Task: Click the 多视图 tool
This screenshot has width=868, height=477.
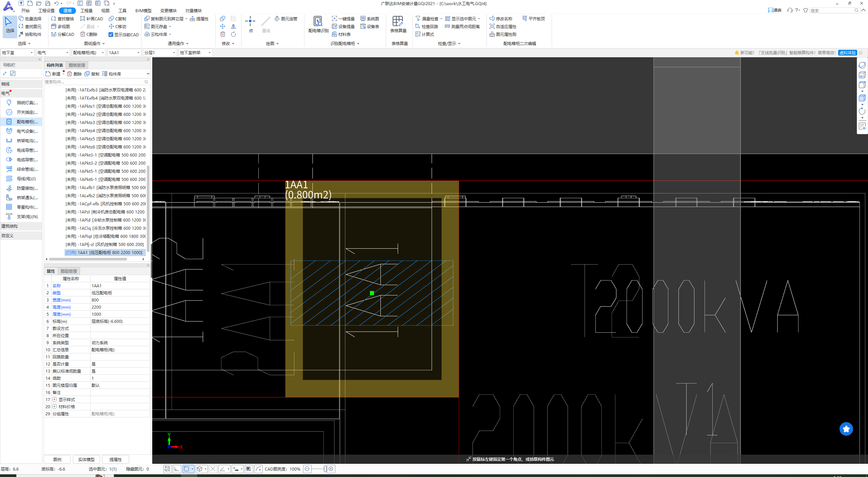Action: [x=61, y=26]
